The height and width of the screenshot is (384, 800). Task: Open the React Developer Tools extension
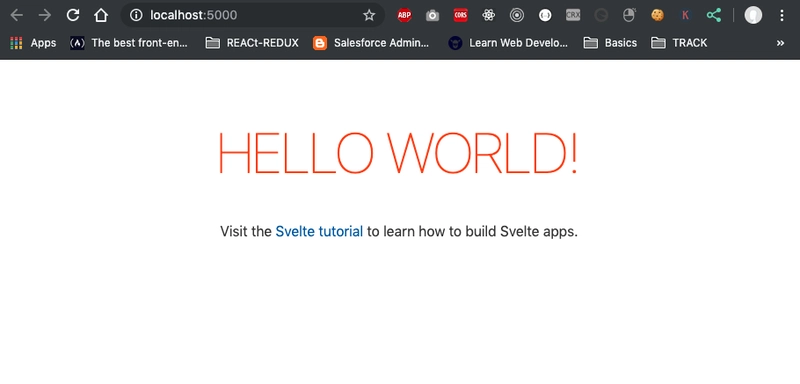[488, 15]
